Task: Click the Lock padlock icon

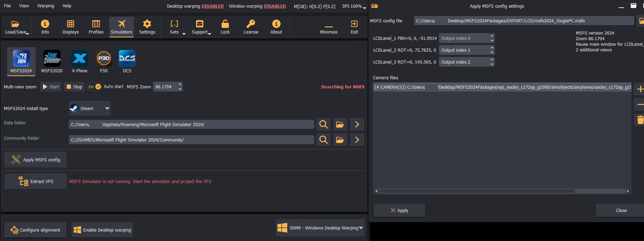Action: pyautogui.click(x=225, y=27)
